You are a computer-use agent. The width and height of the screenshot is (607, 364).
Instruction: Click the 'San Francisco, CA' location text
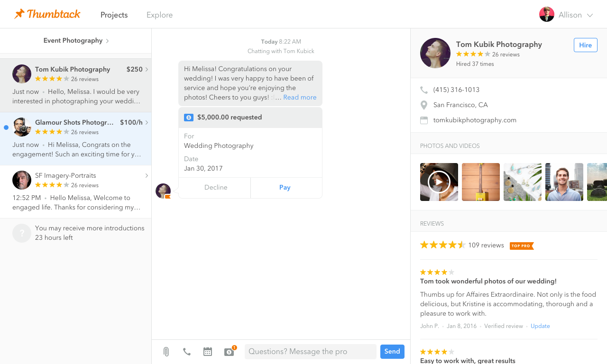(x=460, y=105)
